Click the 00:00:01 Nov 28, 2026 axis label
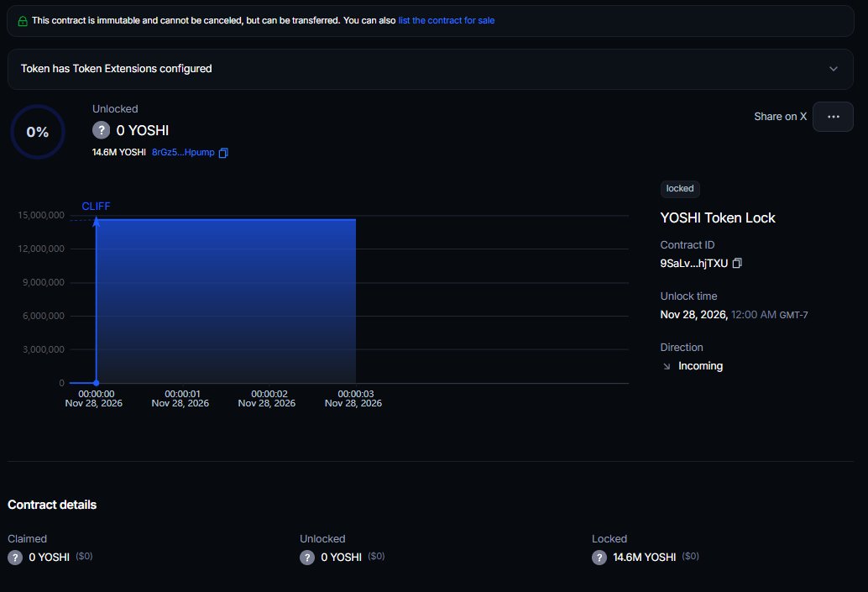This screenshot has height=592, width=868. (180, 398)
